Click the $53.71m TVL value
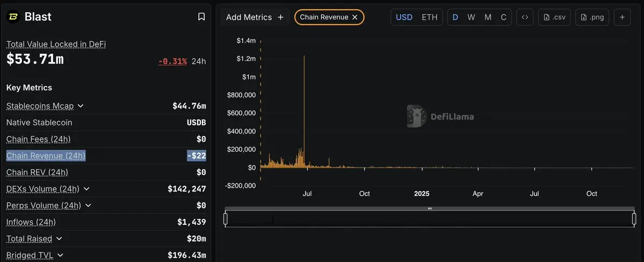The height and width of the screenshot is (262, 644). tap(35, 59)
